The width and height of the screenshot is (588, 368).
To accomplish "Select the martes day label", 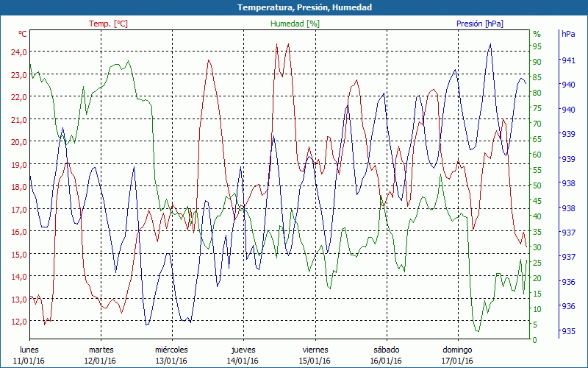I will [x=101, y=350].
